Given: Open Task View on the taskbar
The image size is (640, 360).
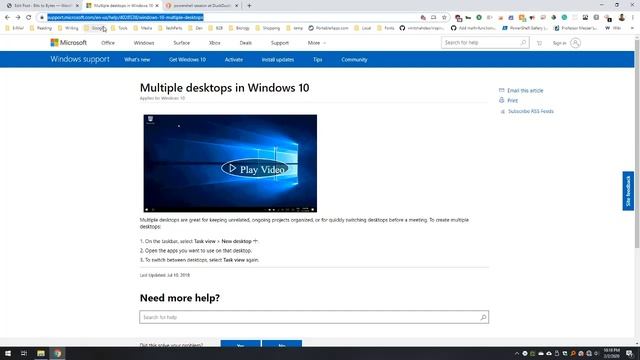Looking at the screenshot, I should click(x=24, y=353).
